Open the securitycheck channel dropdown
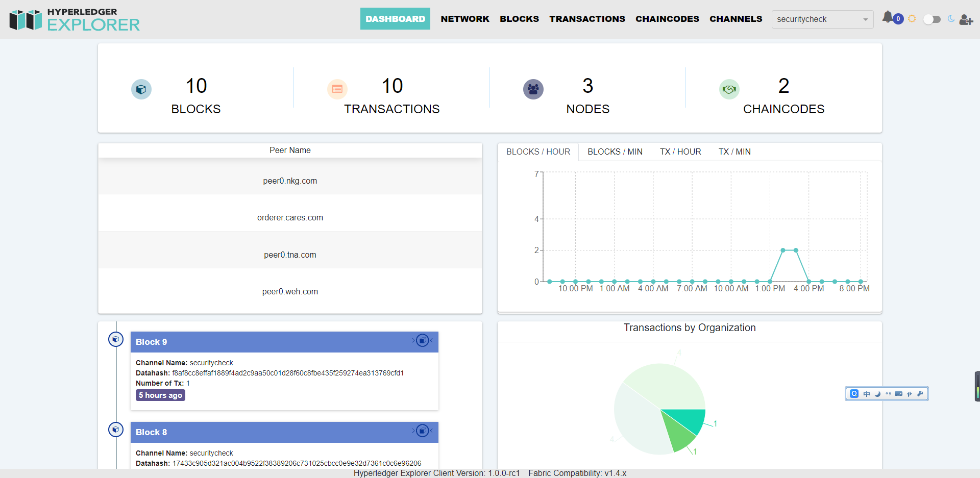The image size is (980, 478). (x=822, y=19)
